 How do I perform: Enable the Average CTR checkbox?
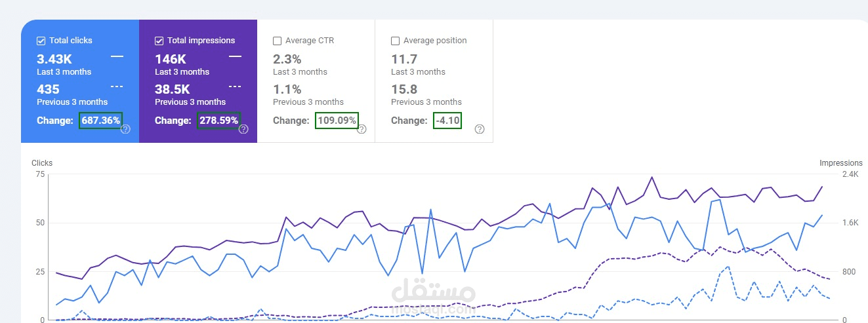click(x=277, y=41)
